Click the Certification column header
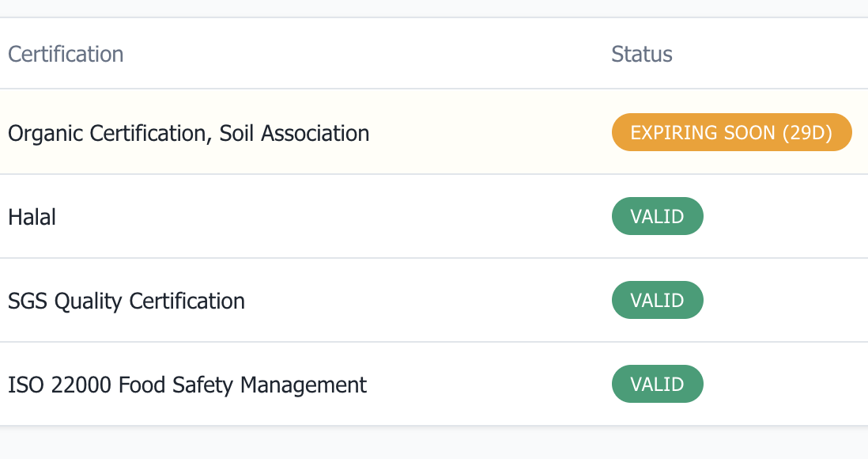Viewport: 868px width, 459px height. (x=66, y=55)
